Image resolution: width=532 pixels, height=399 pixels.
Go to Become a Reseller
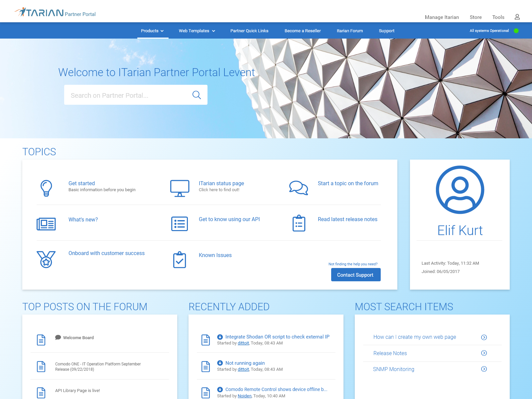click(303, 31)
